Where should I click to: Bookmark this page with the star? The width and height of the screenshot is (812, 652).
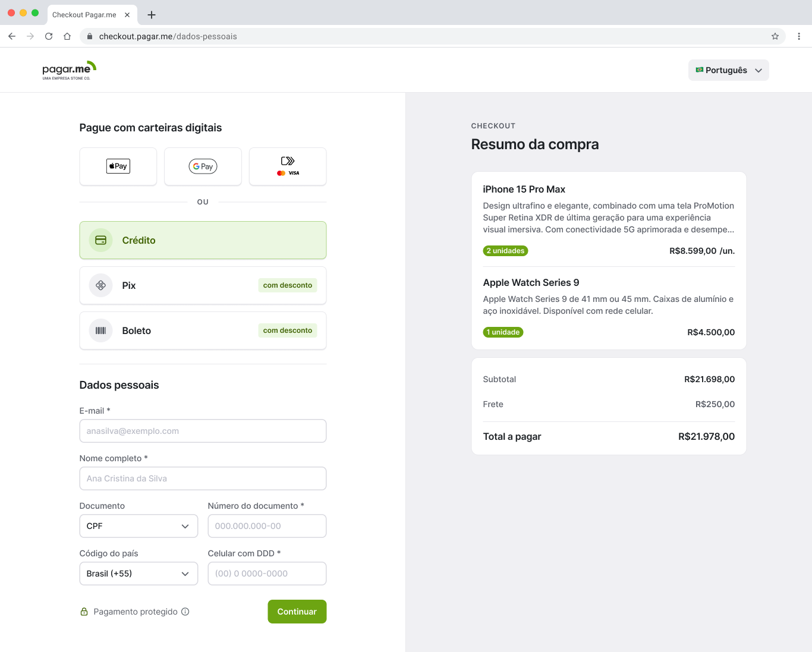click(x=775, y=36)
